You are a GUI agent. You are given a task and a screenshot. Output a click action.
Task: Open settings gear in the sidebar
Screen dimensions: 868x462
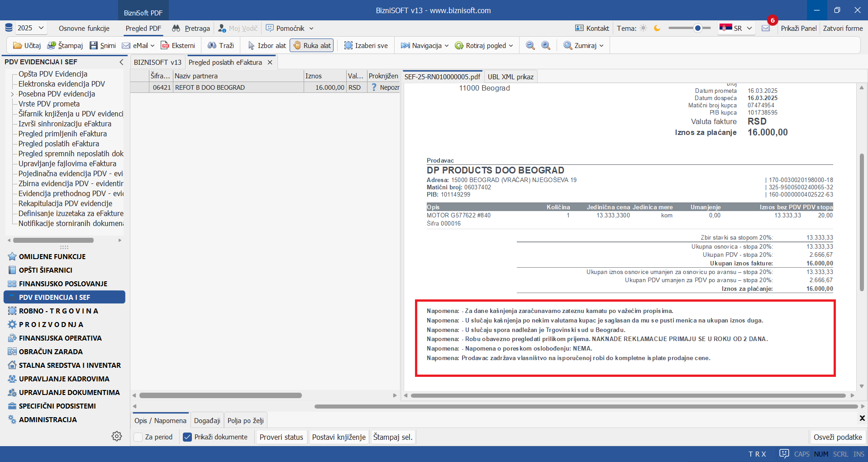(x=117, y=436)
